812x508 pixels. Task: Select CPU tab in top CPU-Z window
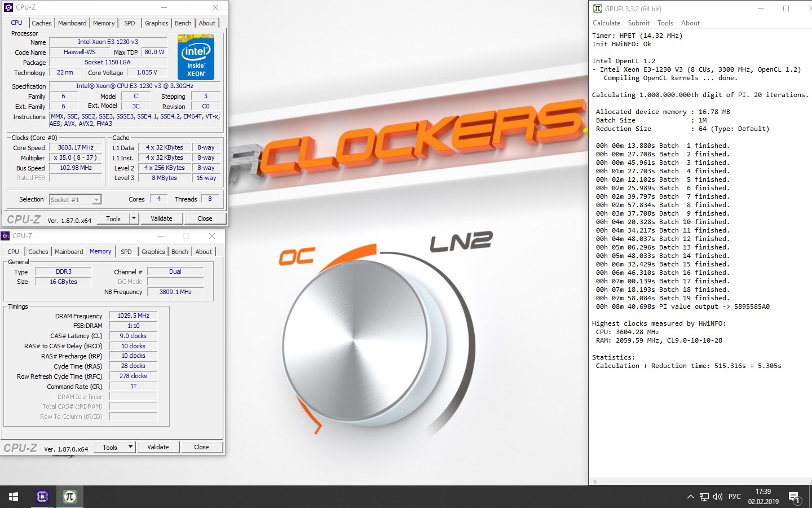(17, 23)
